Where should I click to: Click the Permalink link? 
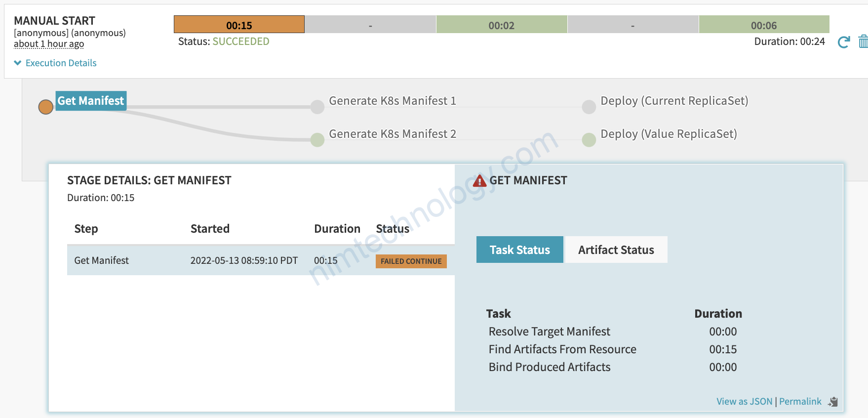coord(800,402)
